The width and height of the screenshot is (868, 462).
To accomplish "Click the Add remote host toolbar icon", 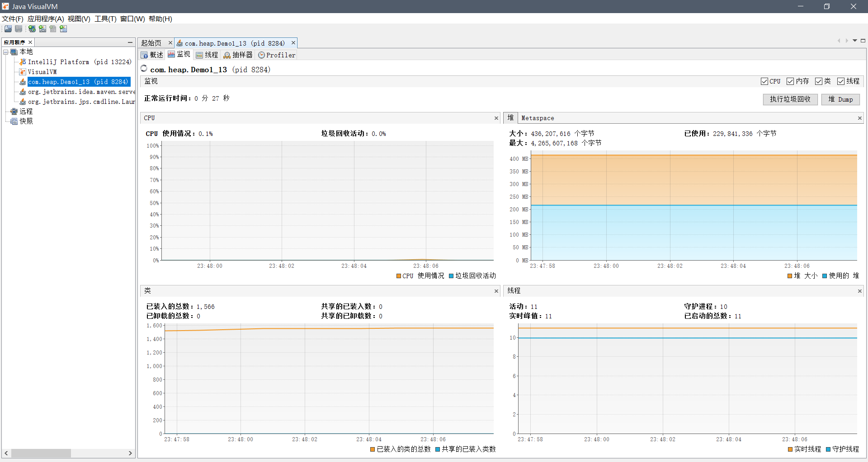I will click(32, 29).
